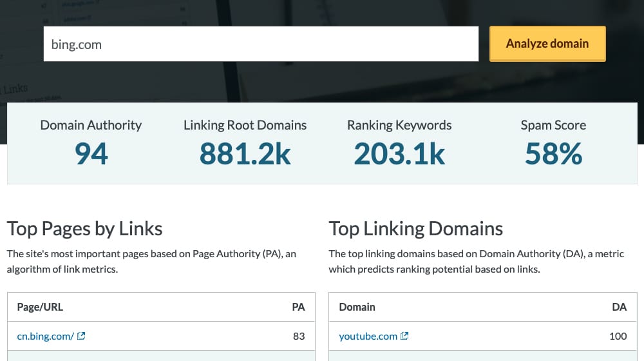Select PA value 83 for cn.bing.com
The image size is (644, 361).
[x=299, y=337]
